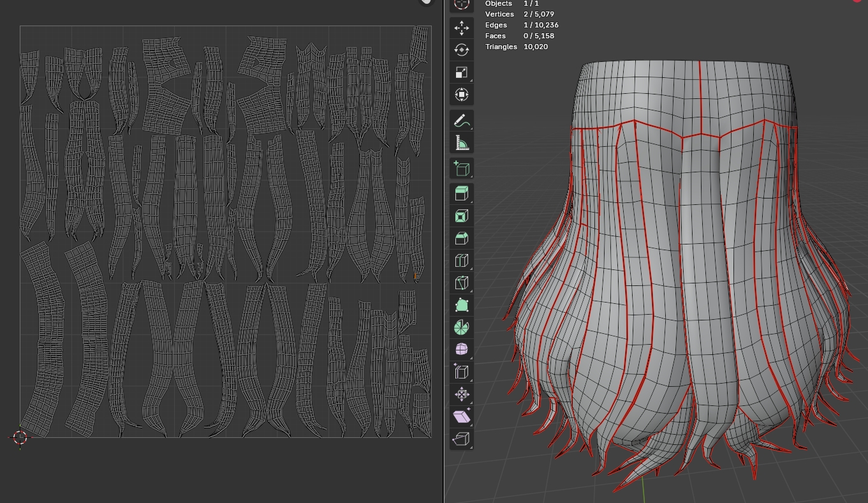
Task: Choose the Add Cube tool
Action: click(461, 169)
